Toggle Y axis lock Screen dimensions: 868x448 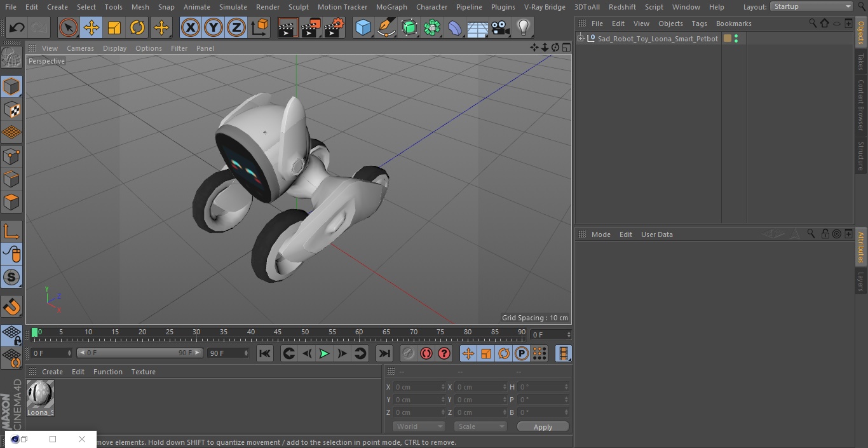click(x=214, y=27)
